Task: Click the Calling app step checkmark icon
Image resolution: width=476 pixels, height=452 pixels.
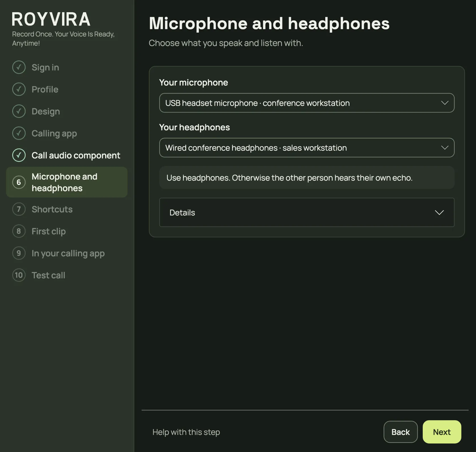Action: coord(19,133)
